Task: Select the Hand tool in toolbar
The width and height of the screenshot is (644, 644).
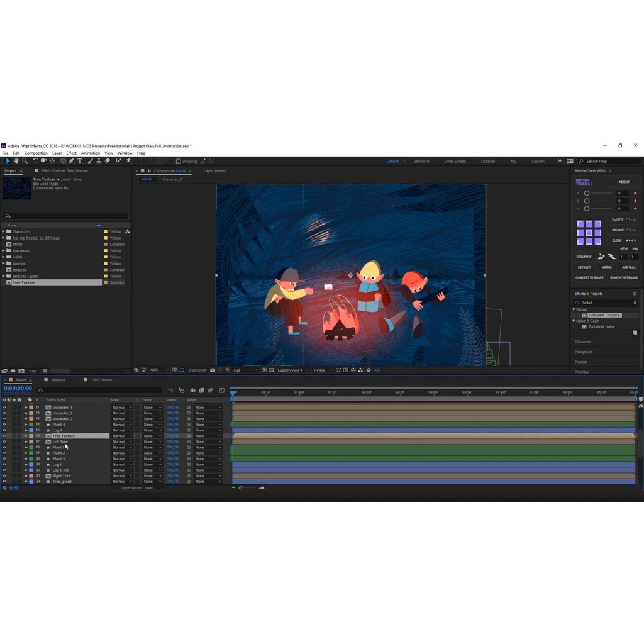Action: click(16, 161)
